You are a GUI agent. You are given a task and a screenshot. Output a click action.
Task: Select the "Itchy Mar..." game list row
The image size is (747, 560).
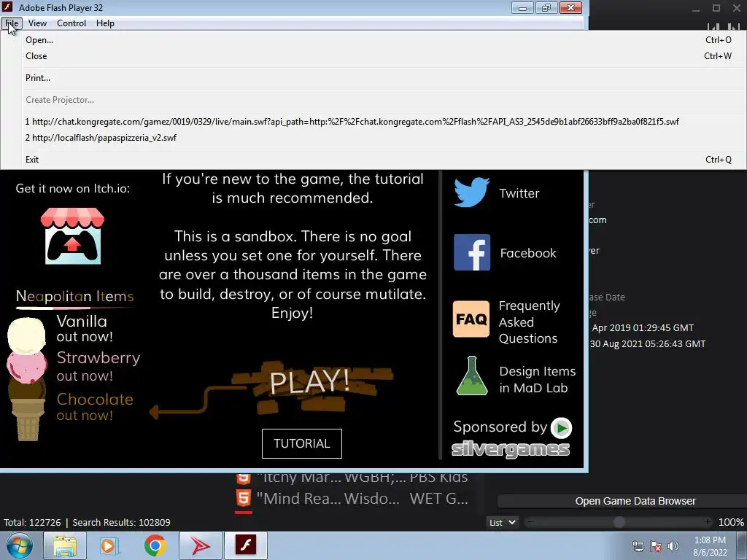point(352,477)
